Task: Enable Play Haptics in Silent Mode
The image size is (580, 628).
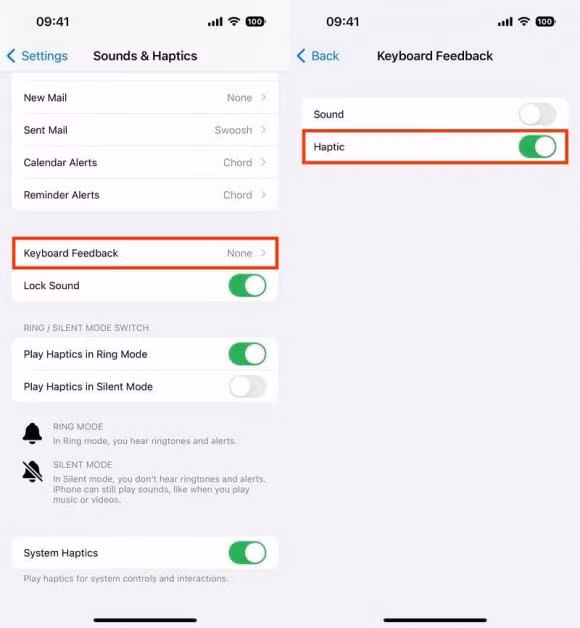Action: coord(248,386)
